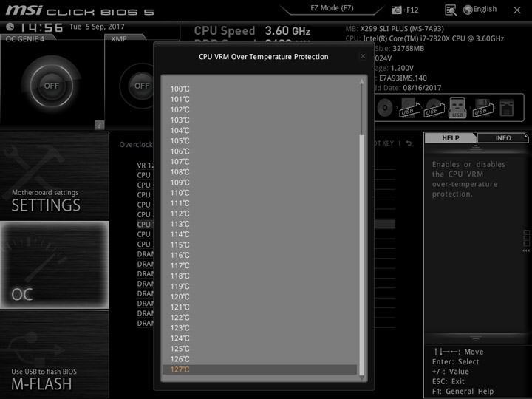532x399 pixels.
Task: Pick the 113°C entry
Action: 259,225
